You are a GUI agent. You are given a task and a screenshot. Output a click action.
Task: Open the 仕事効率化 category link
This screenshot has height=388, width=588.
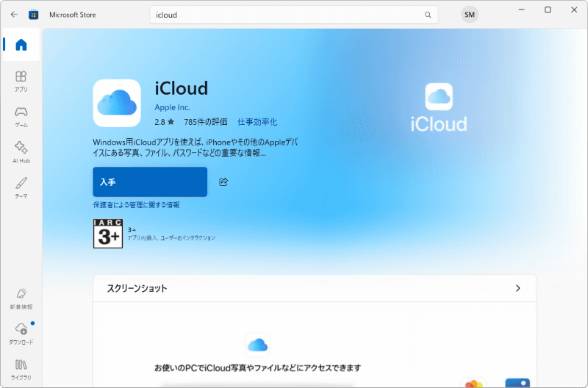[257, 122]
